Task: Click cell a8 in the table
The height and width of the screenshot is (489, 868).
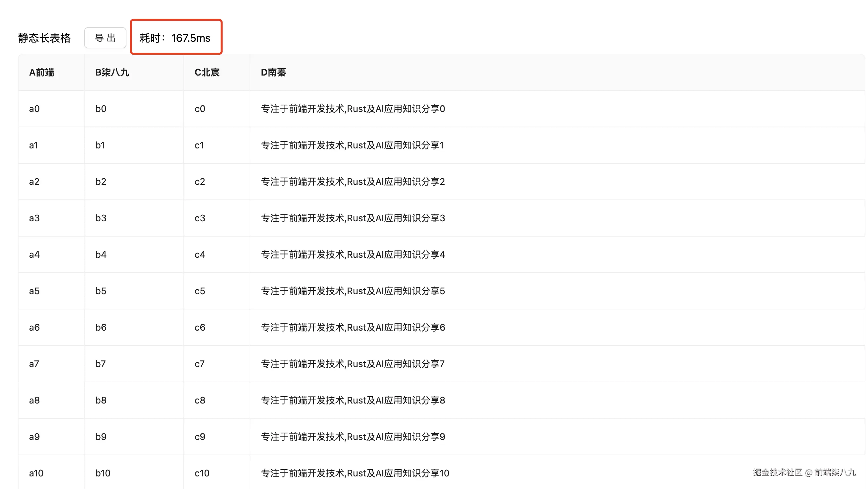Action: pos(34,400)
